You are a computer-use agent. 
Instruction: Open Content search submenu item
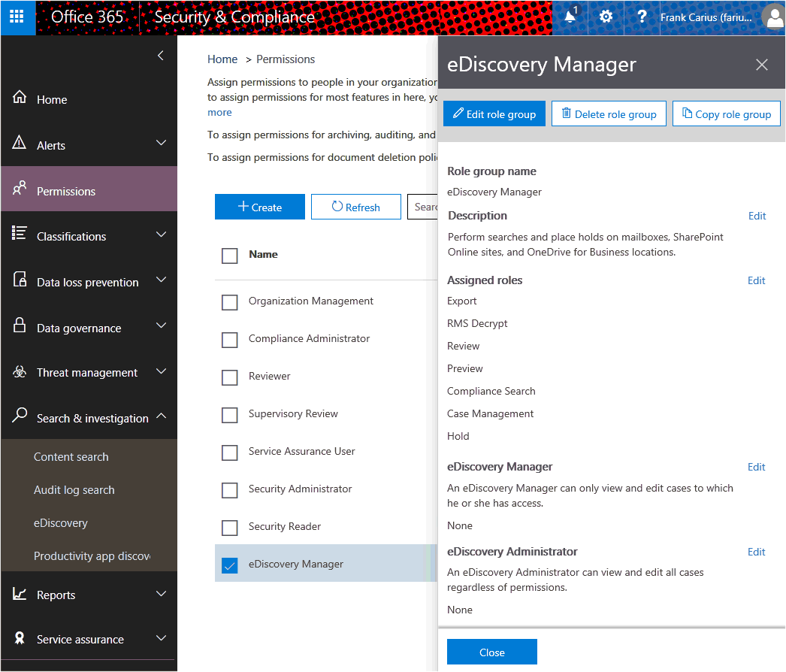click(71, 457)
